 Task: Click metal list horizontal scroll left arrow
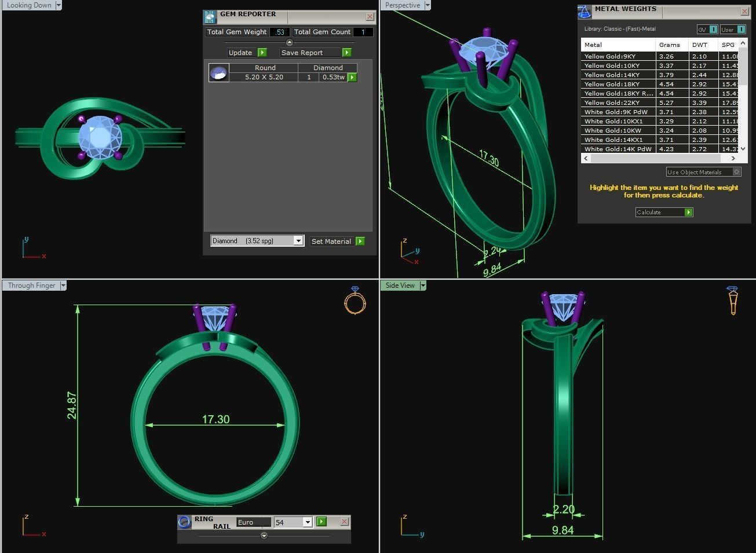[x=586, y=158]
